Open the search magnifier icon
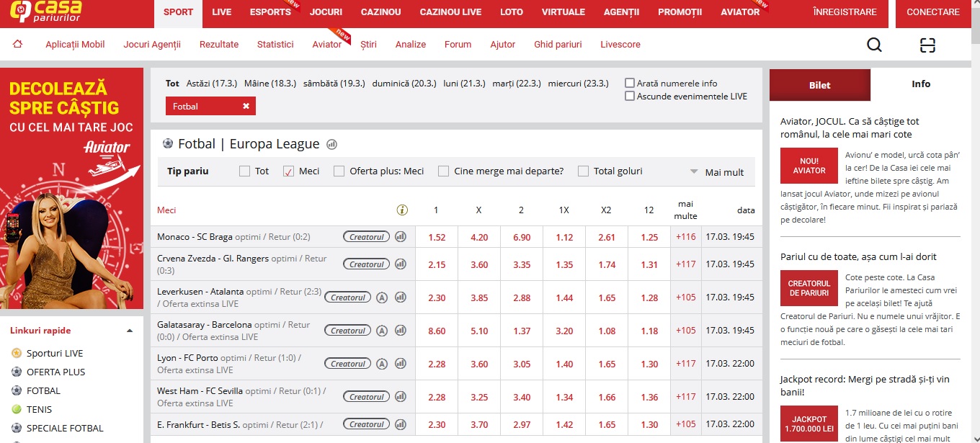 (874, 45)
